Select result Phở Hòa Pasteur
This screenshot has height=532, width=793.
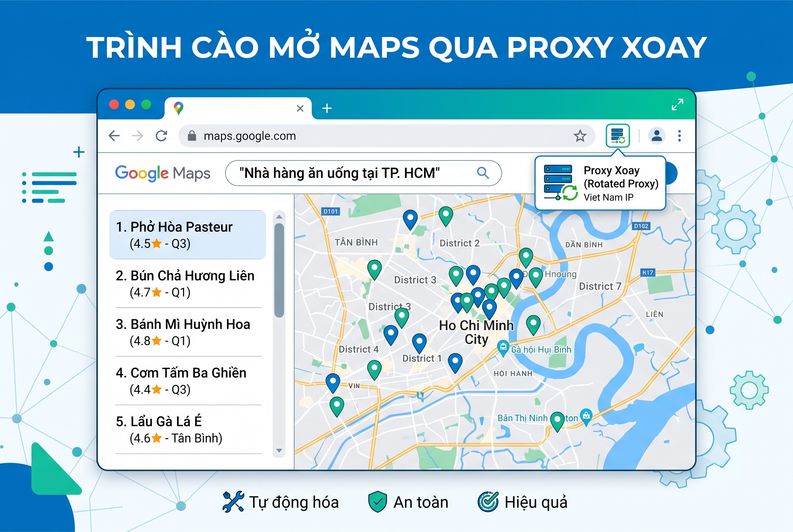click(187, 235)
